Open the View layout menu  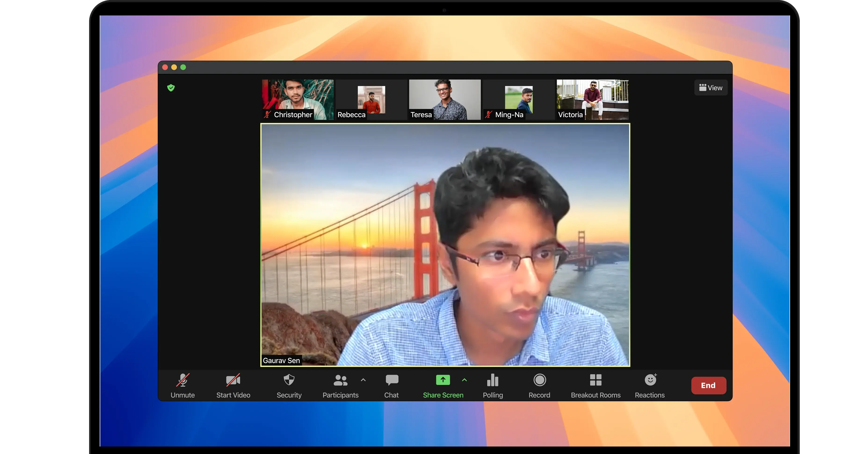tap(711, 88)
